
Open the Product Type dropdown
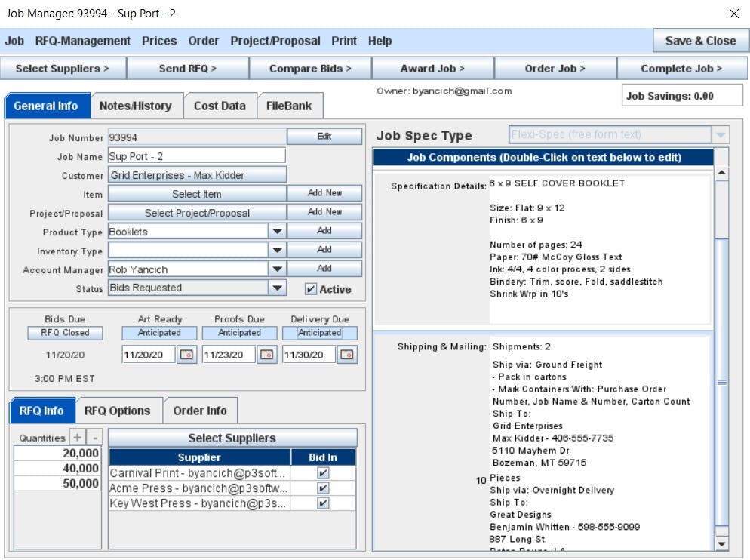pos(276,231)
